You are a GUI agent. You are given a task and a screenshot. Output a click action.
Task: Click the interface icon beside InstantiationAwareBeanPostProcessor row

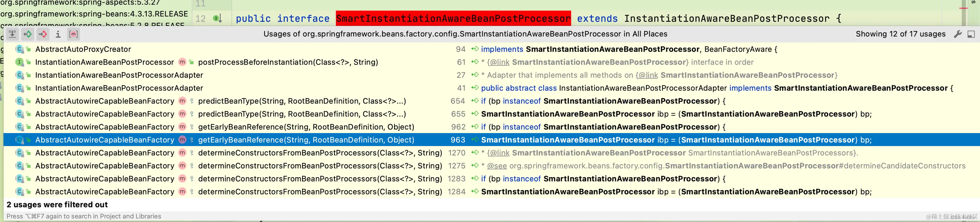coord(19,62)
